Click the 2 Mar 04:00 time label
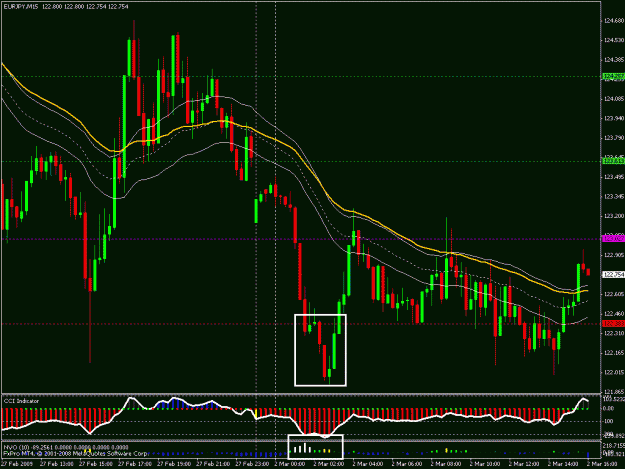 (368, 464)
